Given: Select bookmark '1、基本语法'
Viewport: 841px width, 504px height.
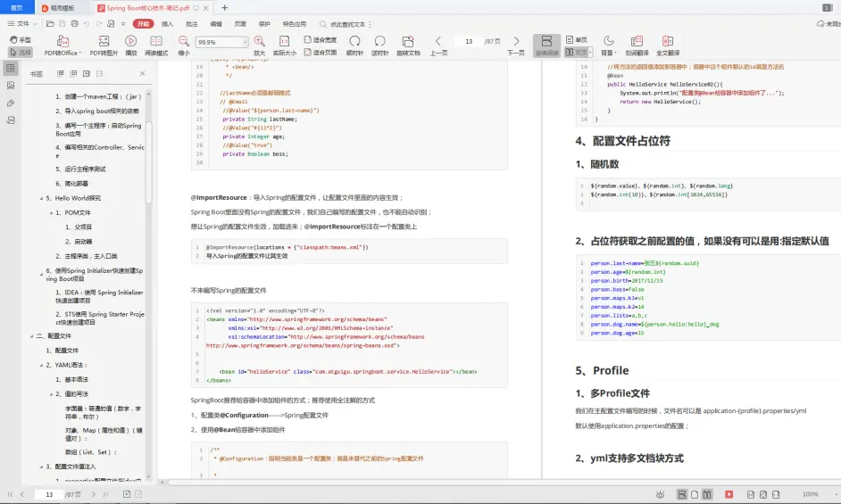Looking at the screenshot, I should point(71,380).
